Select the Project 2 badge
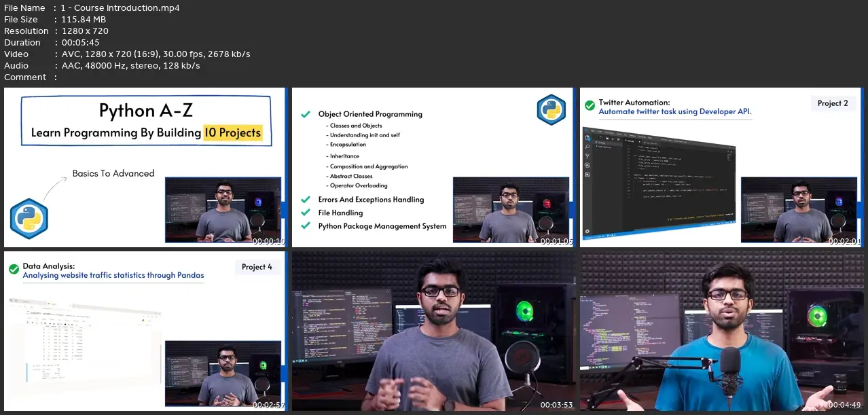This screenshot has height=415, width=868. (833, 103)
